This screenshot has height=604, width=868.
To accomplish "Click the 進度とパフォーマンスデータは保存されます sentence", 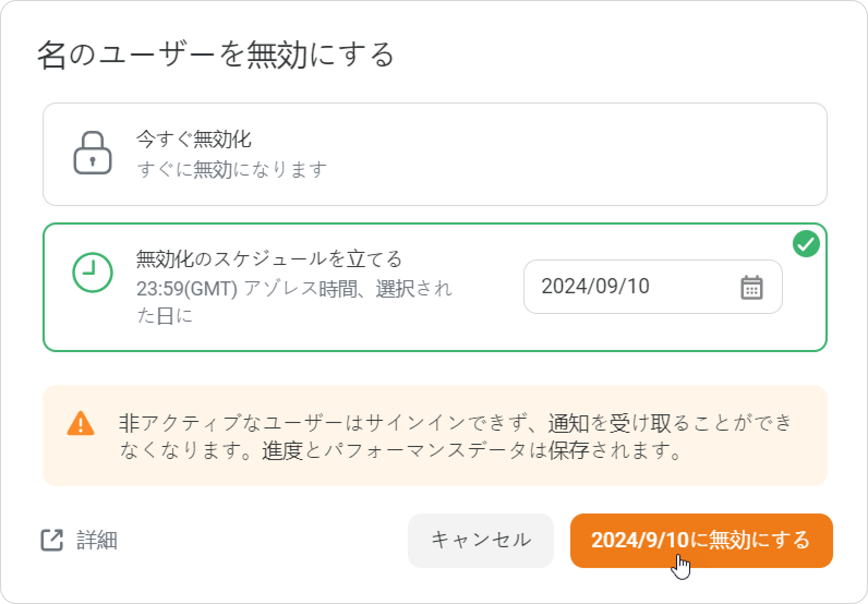I will pos(472,451).
